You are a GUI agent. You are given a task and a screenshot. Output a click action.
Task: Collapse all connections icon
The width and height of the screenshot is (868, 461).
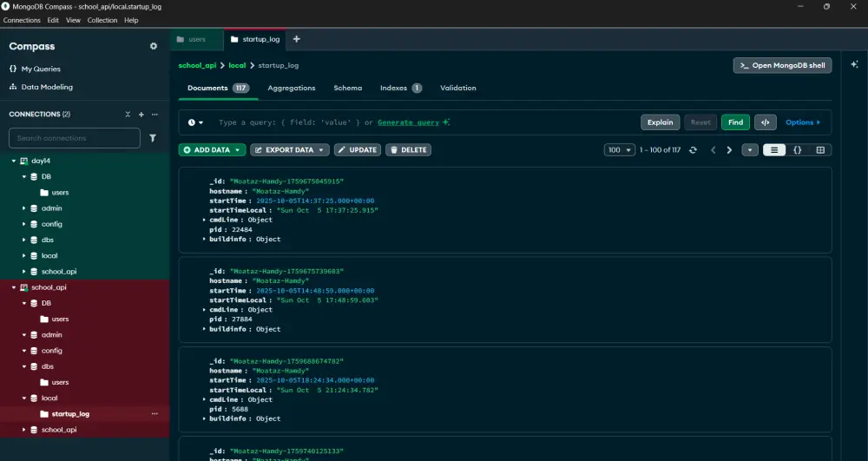click(128, 114)
